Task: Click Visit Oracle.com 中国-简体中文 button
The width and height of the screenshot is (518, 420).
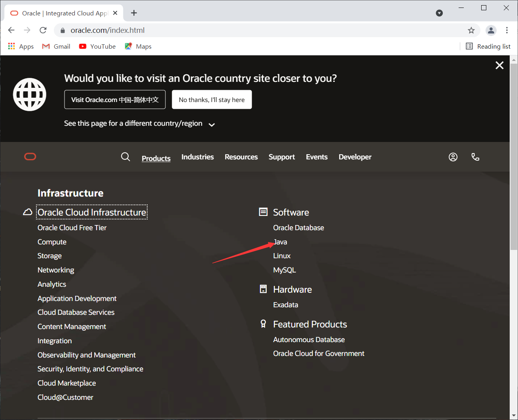Action: (x=115, y=100)
